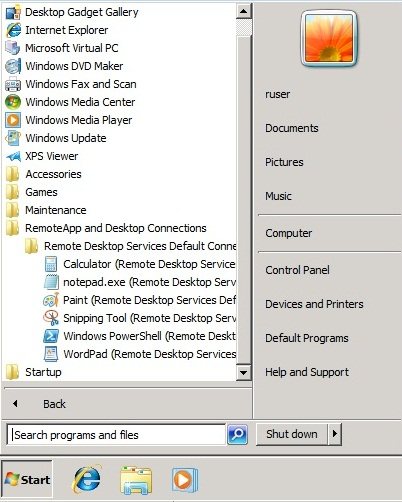Click the WordPad RemoteApp icon
The width and height of the screenshot is (402, 502).
point(51,354)
